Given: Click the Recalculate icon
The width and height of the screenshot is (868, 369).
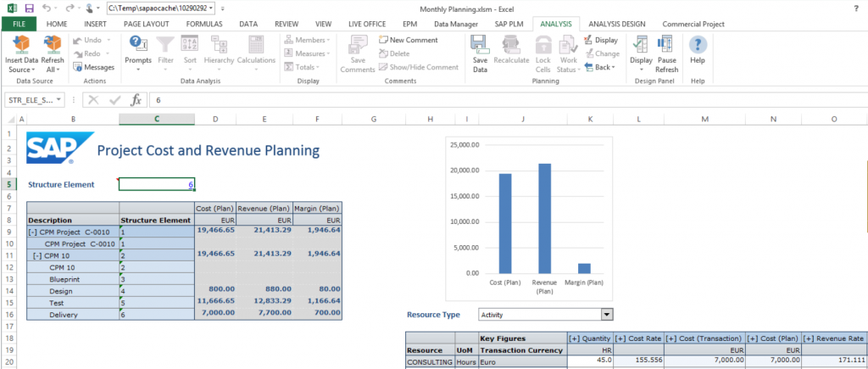Looking at the screenshot, I should [x=510, y=44].
